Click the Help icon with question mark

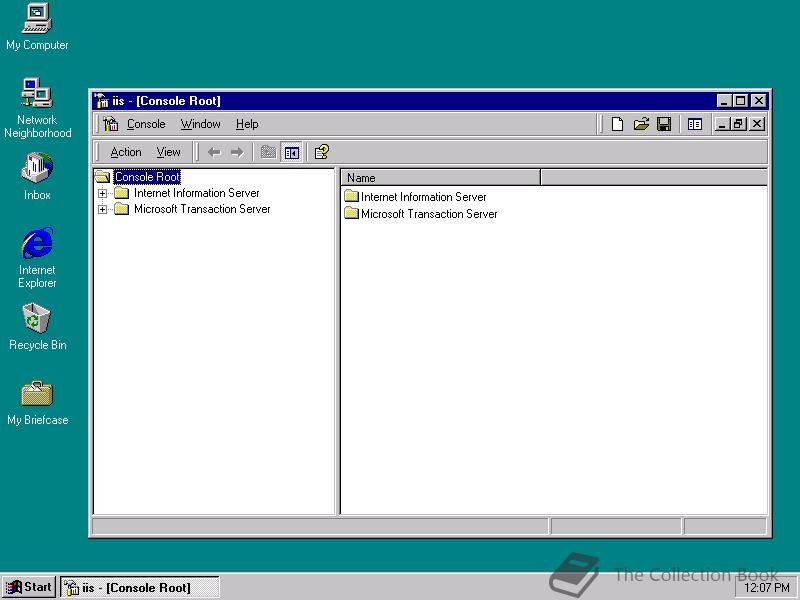(321, 152)
